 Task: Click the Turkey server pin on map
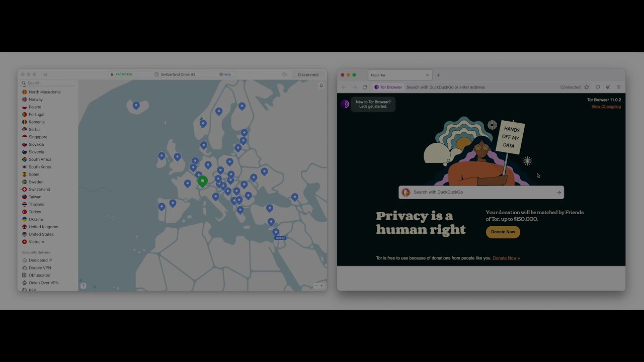click(276, 232)
